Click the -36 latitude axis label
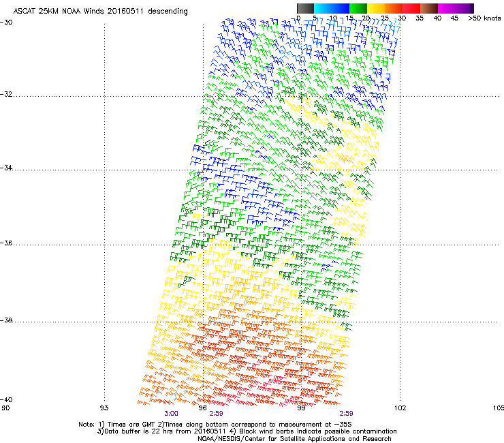 click(x=6, y=243)
